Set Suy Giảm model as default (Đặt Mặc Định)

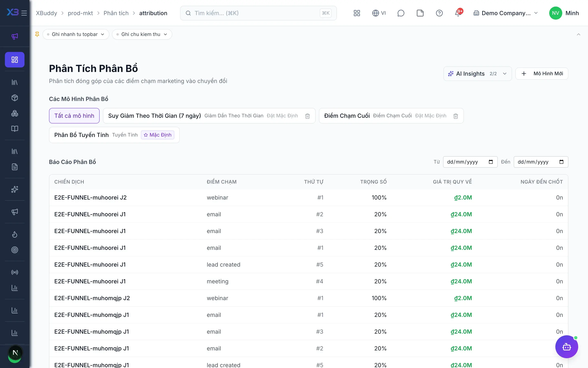click(282, 116)
